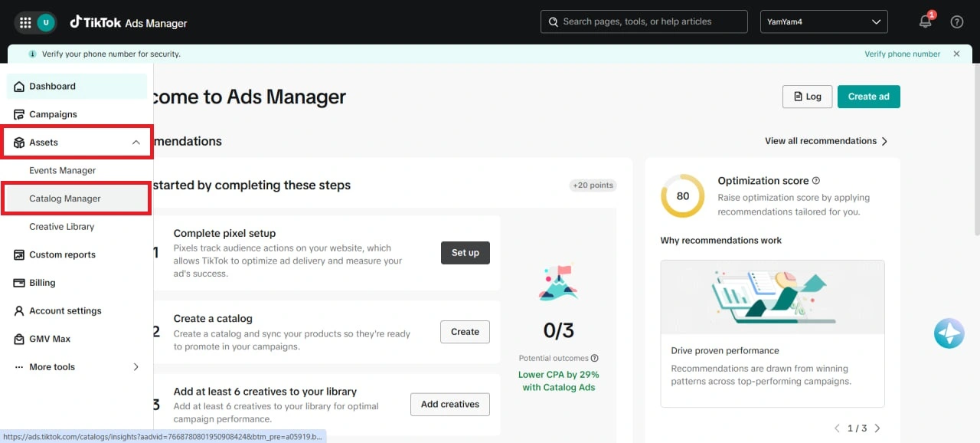980x443 pixels.
Task: Click the Add creatives button
Action: coord(450,404)
